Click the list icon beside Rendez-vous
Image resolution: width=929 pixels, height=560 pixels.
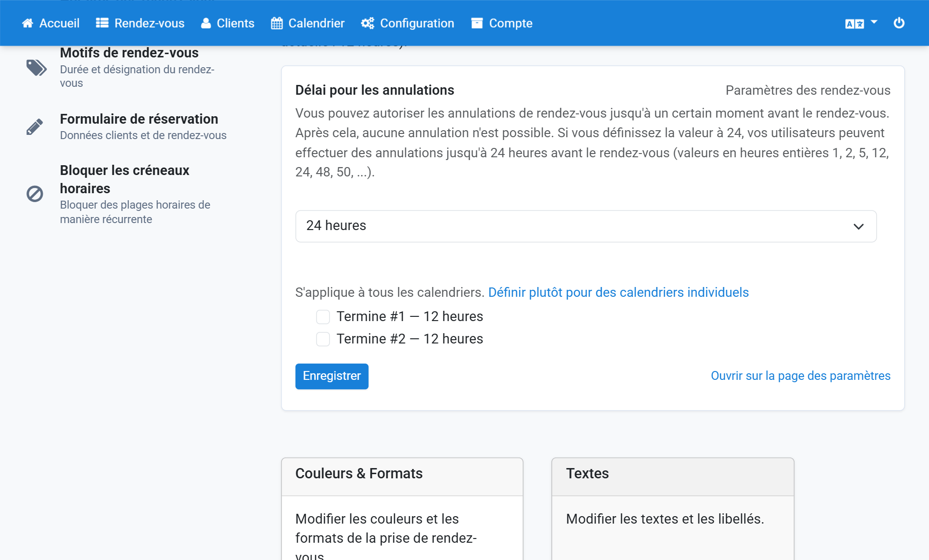(x=102, y=23)
